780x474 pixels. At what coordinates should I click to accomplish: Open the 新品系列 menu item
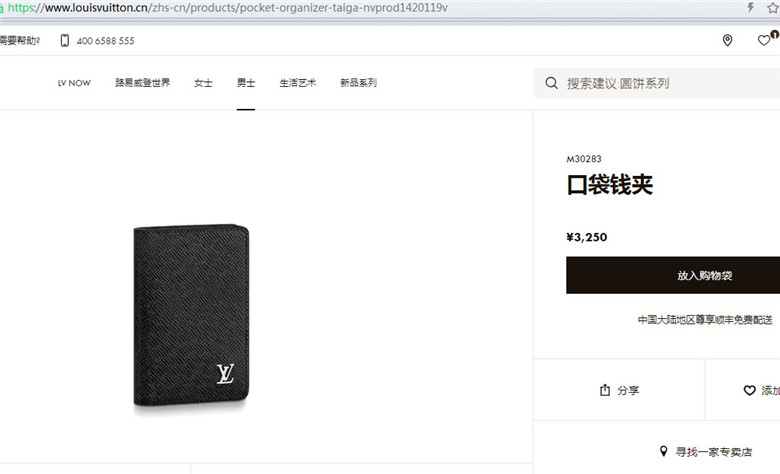coord(358,83)
